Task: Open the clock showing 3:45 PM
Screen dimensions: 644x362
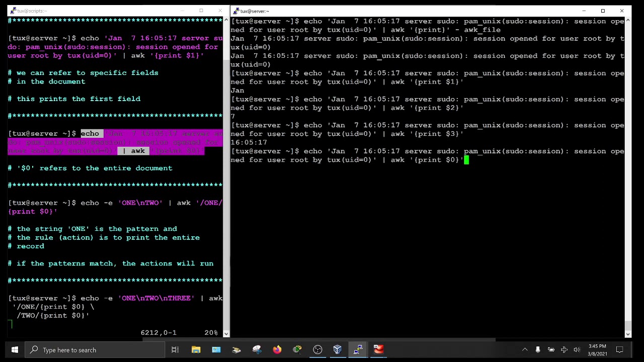Action: click(x=597, y=350)
